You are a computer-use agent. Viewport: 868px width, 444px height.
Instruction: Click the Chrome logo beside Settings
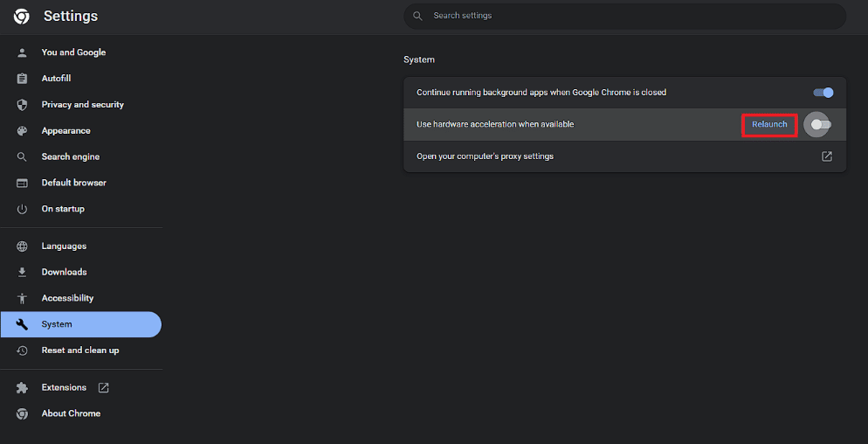coord(22,17)
